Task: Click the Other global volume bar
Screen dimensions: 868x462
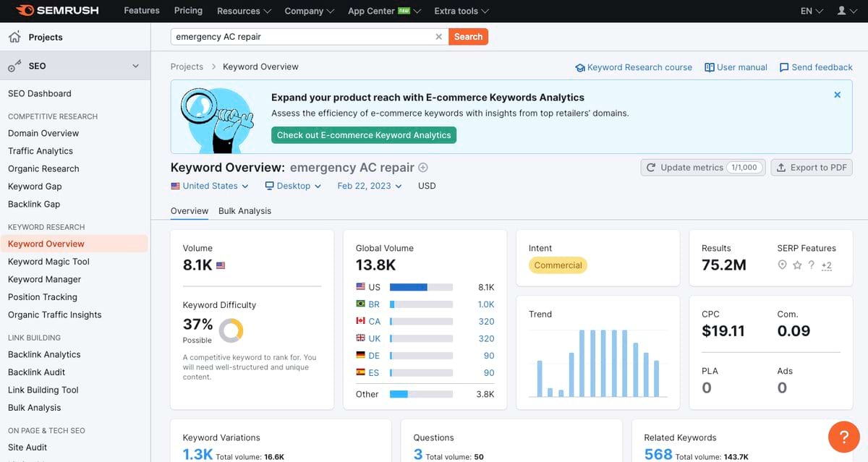Action: (x=421, y=394)
